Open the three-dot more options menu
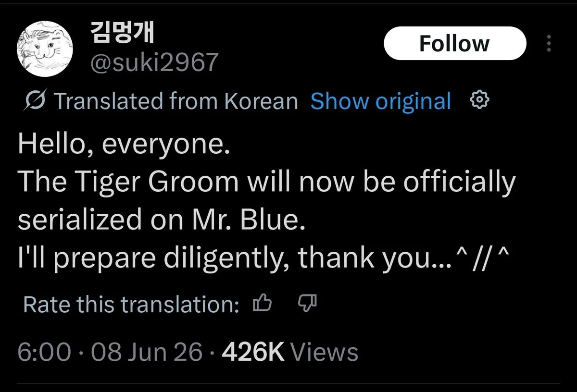 [x=549, y=44]
